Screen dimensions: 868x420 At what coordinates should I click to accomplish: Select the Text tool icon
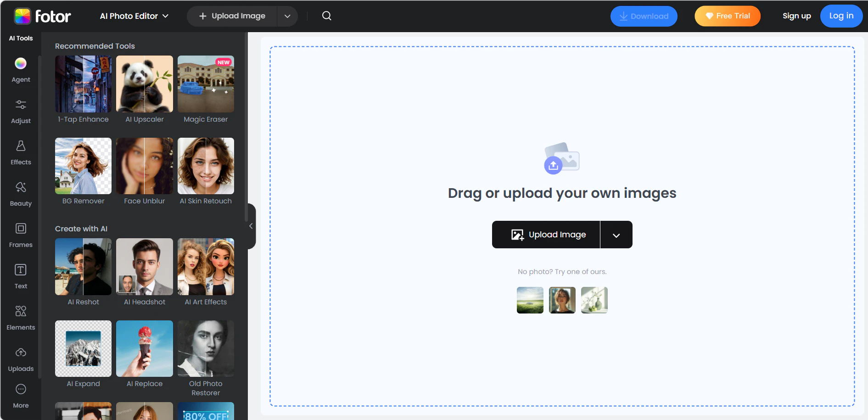click(x=21, y=270)
